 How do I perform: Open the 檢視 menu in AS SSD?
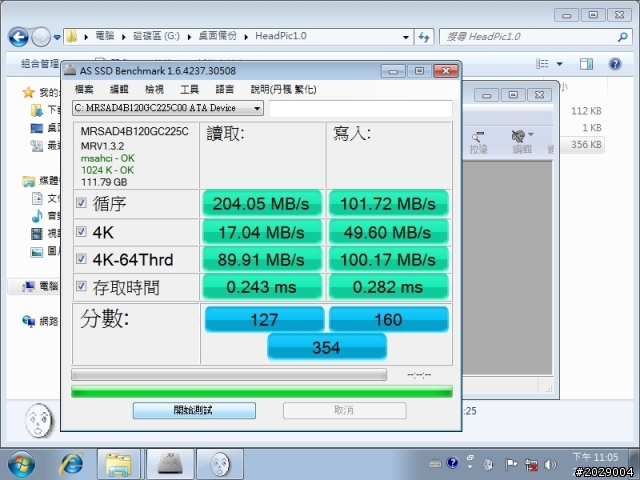pos(154,89)
